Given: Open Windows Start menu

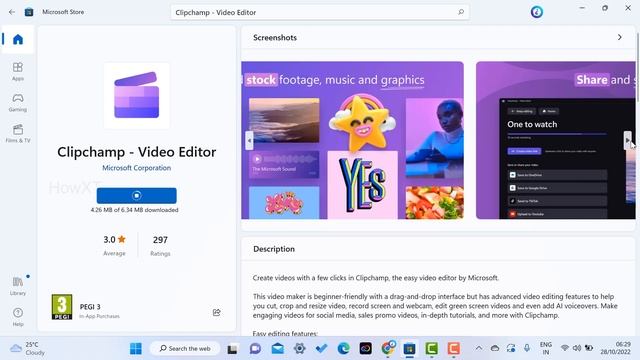Looking at the screenshot, I should 136,349.
